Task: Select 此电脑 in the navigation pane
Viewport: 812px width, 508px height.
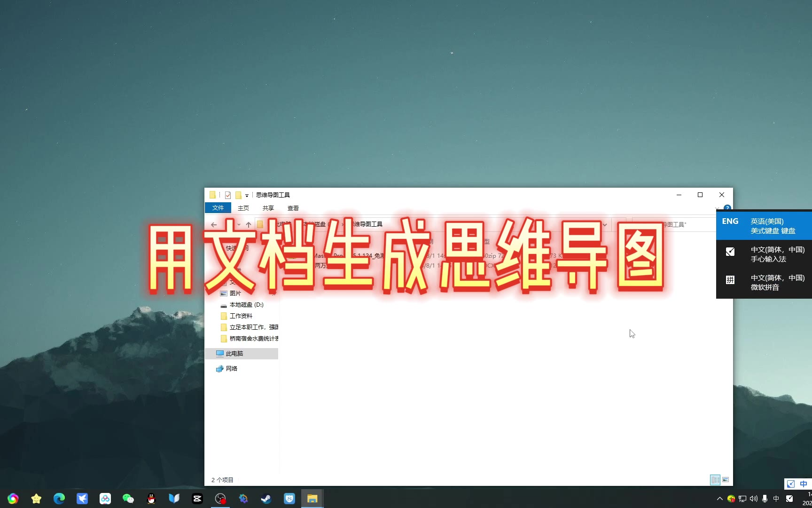Action: [242, 353]
